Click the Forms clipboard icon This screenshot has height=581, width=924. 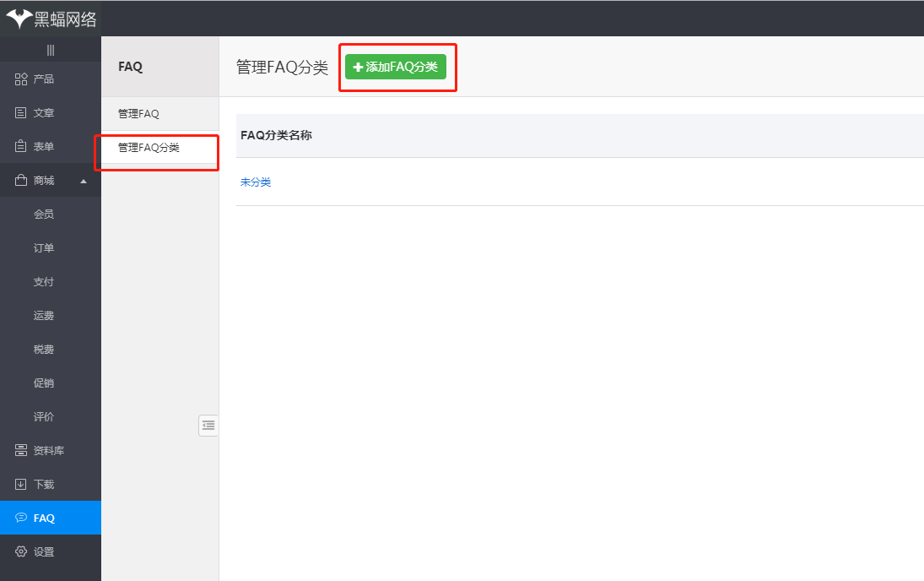click(21, 147)
